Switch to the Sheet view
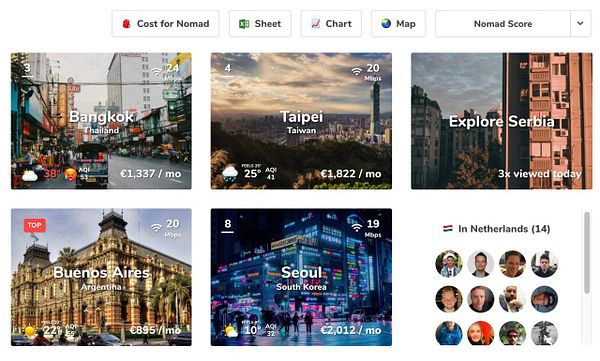The height and width of the screenshot is (361, 600). point(260,24)
